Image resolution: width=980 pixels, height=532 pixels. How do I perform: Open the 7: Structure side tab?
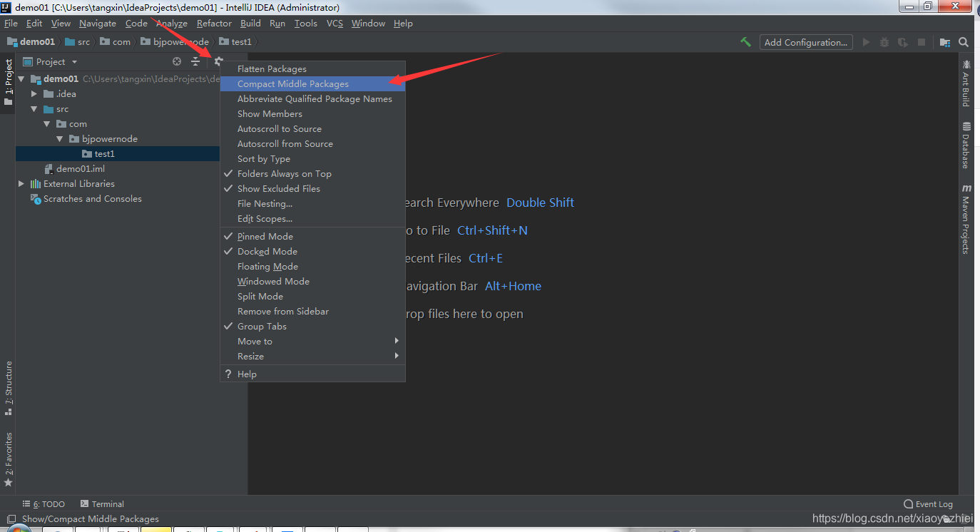(9, 389)
